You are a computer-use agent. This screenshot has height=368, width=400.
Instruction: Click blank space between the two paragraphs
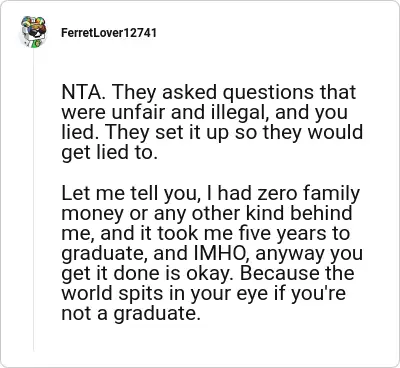click(x=212, y=173)
